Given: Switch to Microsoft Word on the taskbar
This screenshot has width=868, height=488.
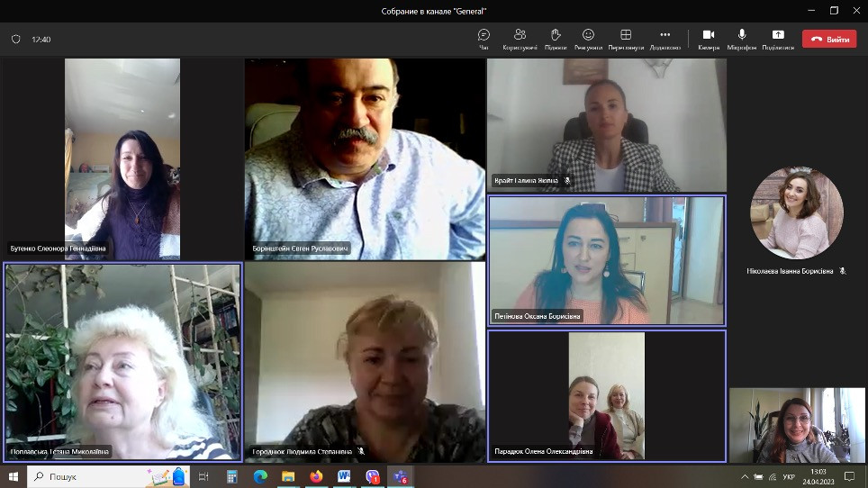Looking at the screenshot, I should coord(344,476).
